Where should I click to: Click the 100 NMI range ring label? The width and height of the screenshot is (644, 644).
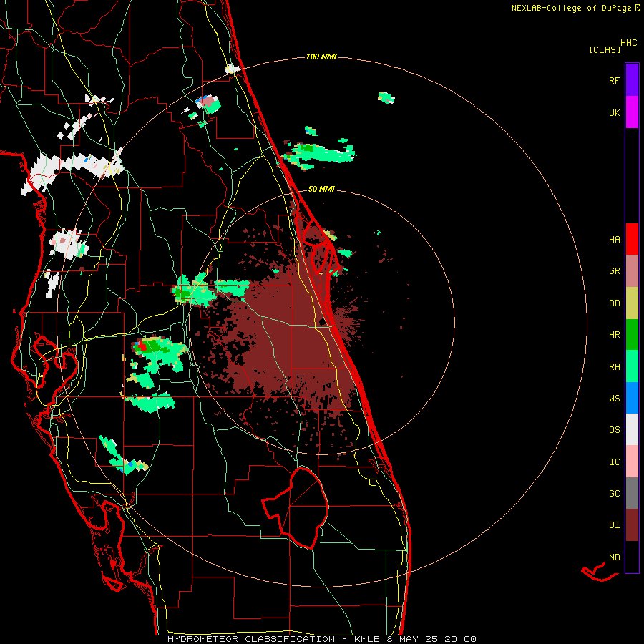pyautogui.click(x=321, y=57)
